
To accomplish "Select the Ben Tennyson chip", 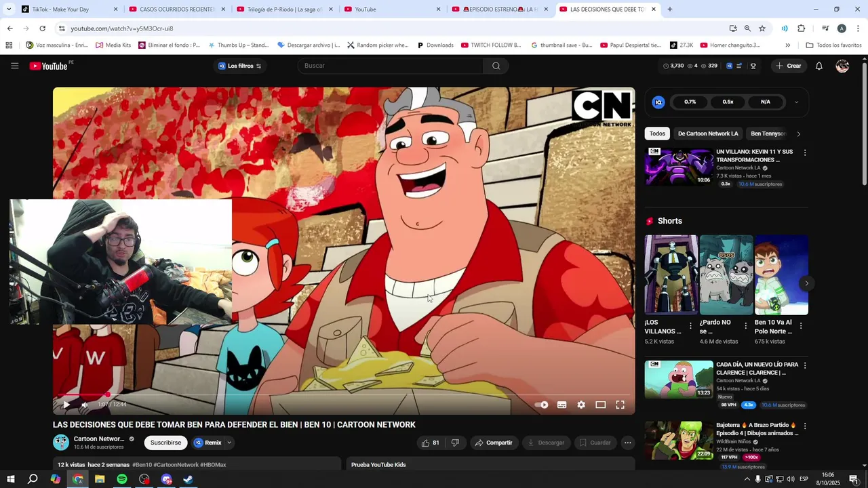I will click(x=768, y=134).
